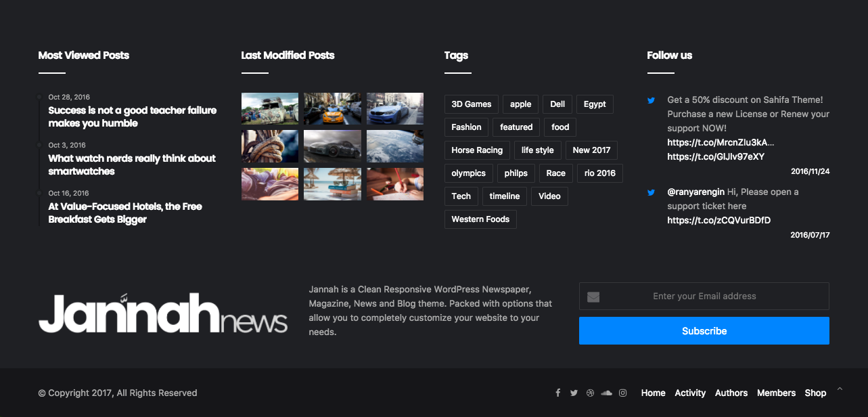This screenshot has height=417, width=868.
Task: Click Twitter bird icon beside @ranyarengin tweet
Action: click(x=652, y=192)
